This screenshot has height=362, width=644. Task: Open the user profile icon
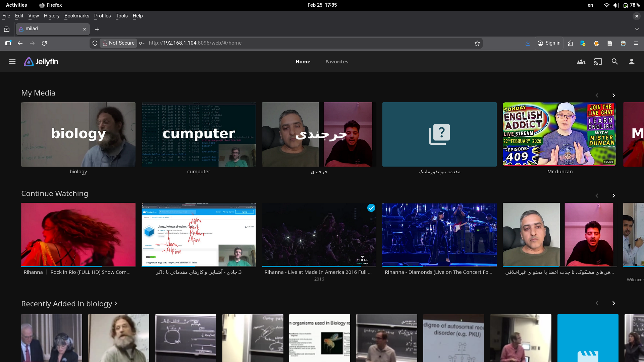pos(631,62)
